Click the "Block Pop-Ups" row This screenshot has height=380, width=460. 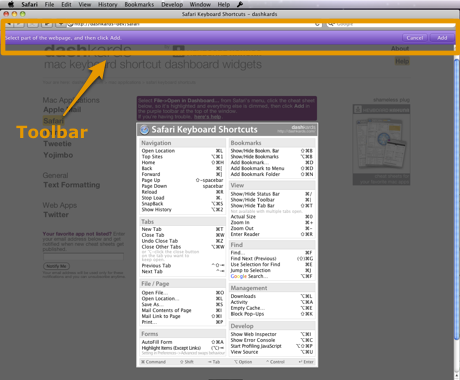(x=272, y=314)
